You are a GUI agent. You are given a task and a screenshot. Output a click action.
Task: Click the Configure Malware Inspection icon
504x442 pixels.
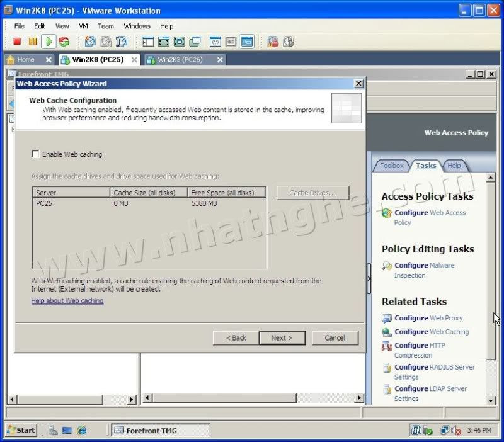(x=386, y=266)
